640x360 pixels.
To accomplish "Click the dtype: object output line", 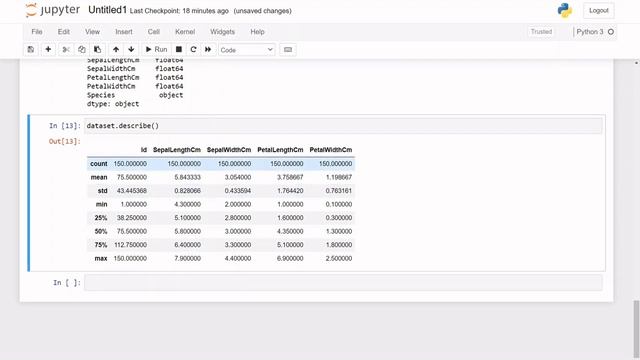I will pos(113,104).
